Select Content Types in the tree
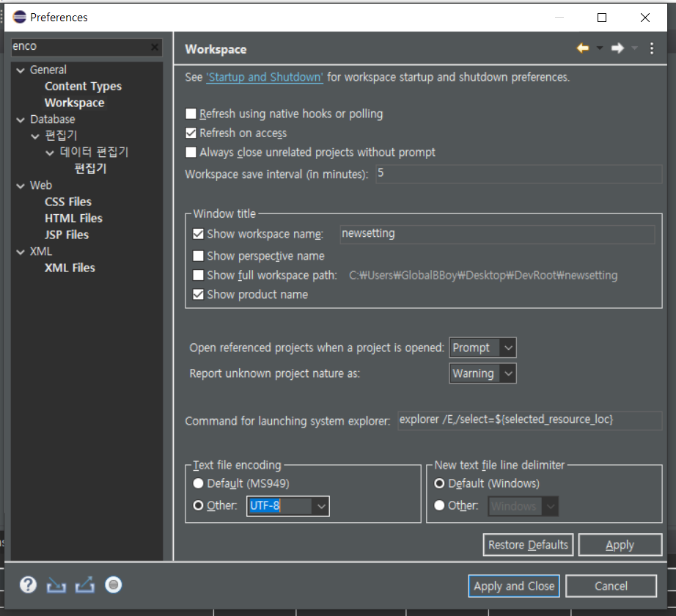Viewport: 676px width, 616px height. click(x=83, y=87)
